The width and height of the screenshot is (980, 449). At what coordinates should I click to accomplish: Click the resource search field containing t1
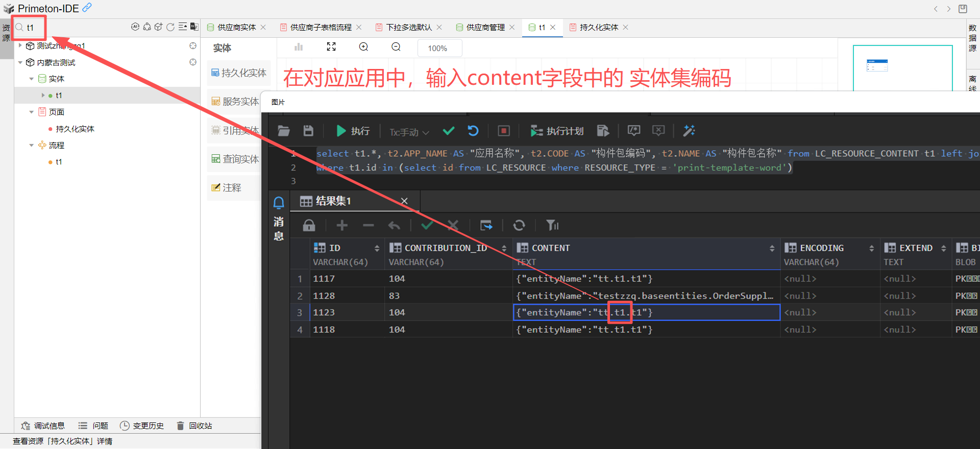(x=31, y=28)
